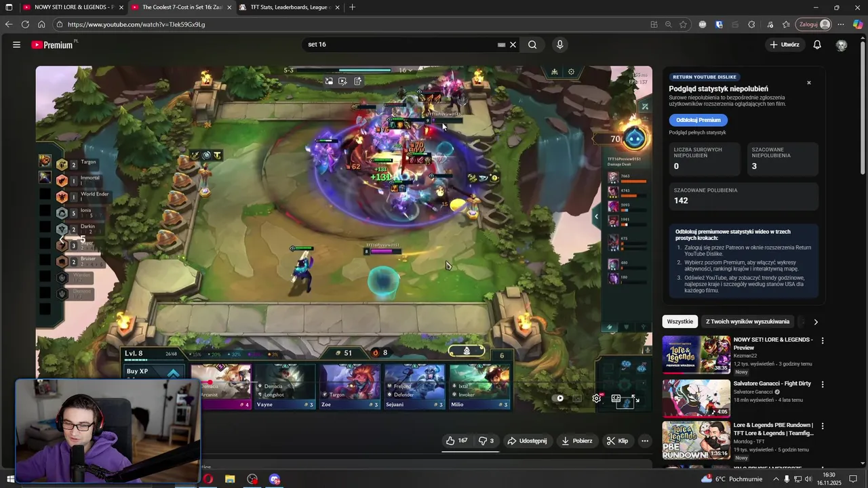Show more filter chips with right arrow

pyautogui.click(x=816, y=322)
